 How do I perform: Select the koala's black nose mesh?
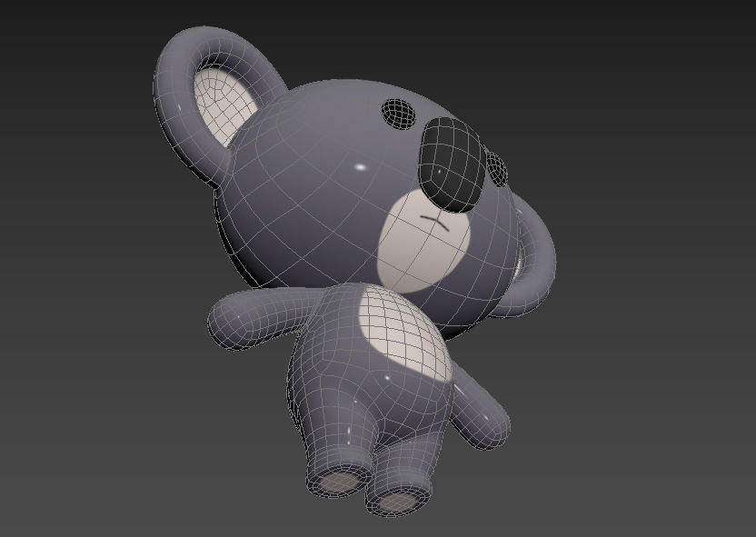point(452,164)
